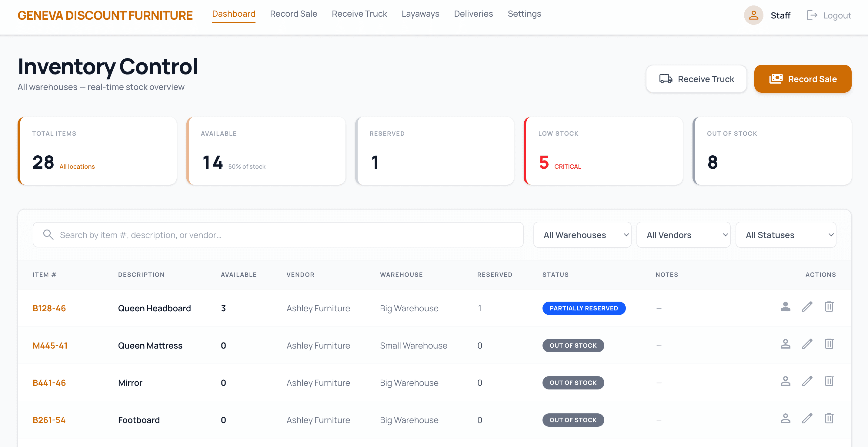
Task: Go to the Dashboard nav tab
Action: click(233, 14)
